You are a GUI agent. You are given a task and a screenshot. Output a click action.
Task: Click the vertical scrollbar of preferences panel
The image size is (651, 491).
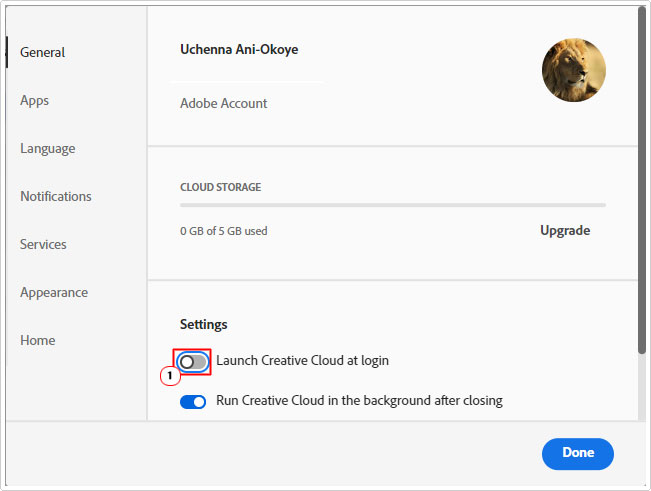(x=642, y=181)
